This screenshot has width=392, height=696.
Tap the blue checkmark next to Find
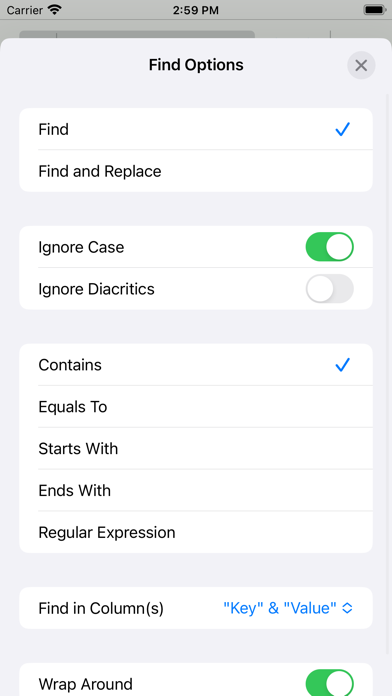pos(342,129)
